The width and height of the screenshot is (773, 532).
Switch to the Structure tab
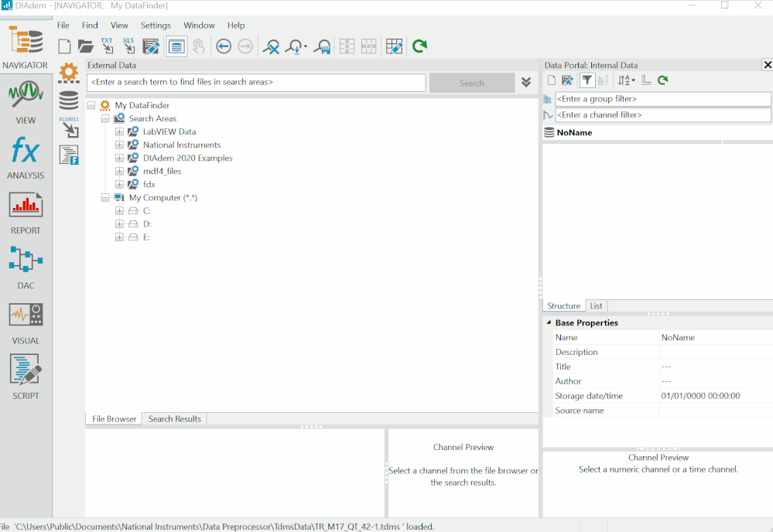point(563,306)
